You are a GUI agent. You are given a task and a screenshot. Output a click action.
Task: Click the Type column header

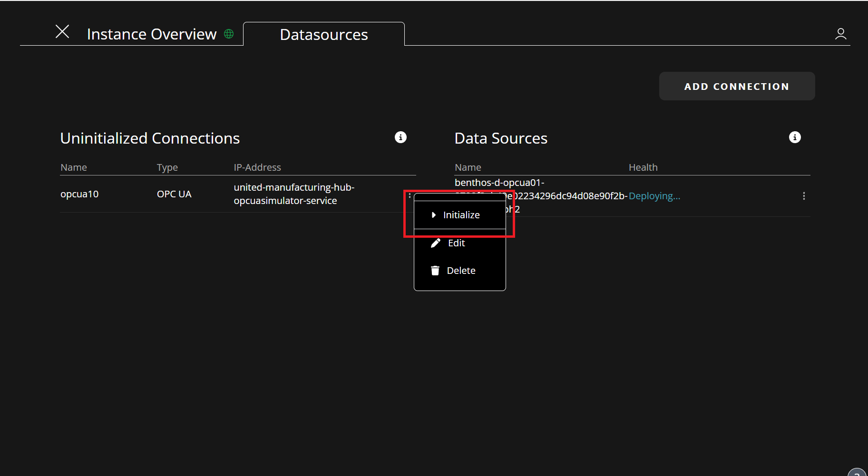pyautogui.click(x=167, y=167)
